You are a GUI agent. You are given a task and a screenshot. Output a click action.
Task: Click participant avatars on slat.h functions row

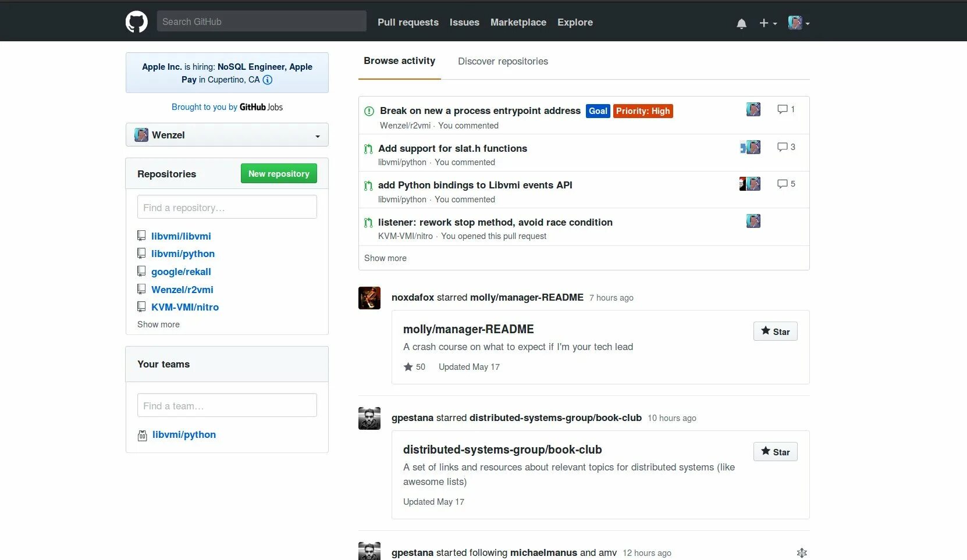(x=750, y=147)
